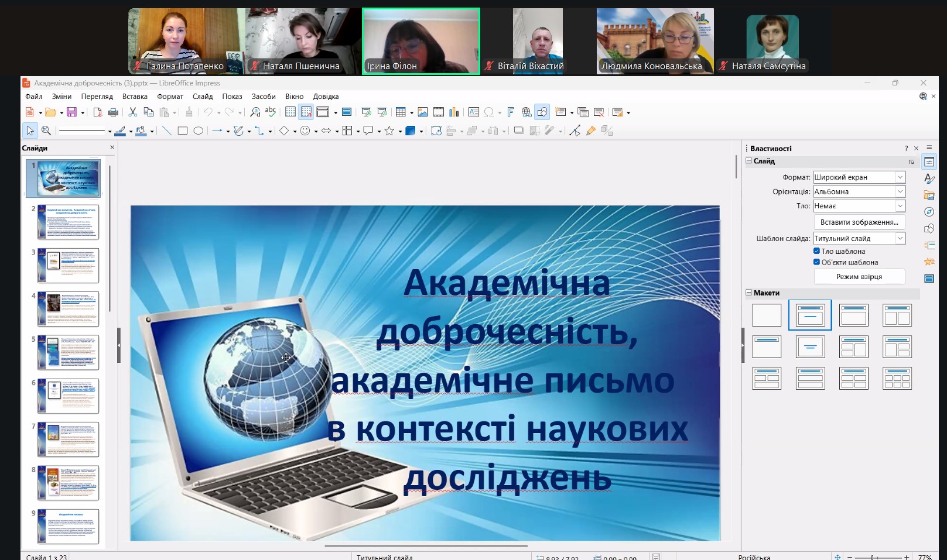Open the sidebar Navigator compass icon

click(x=929, y=212)
